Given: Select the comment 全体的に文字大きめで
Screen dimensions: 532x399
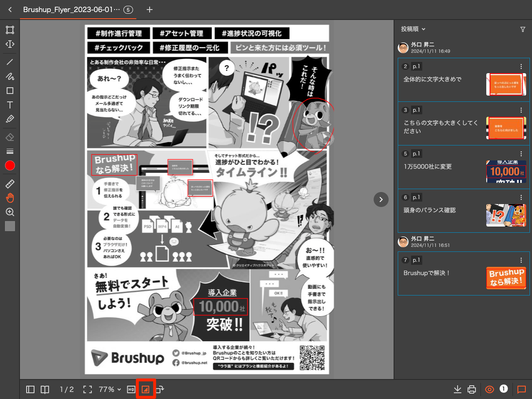Looking at the screenshot, I should [433, 79].
